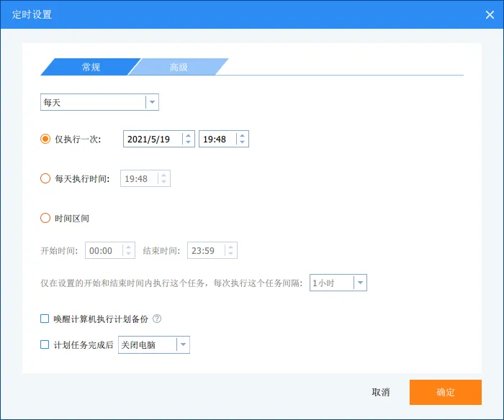Enable 计划任务完成后 checkbox

point(45,344)
